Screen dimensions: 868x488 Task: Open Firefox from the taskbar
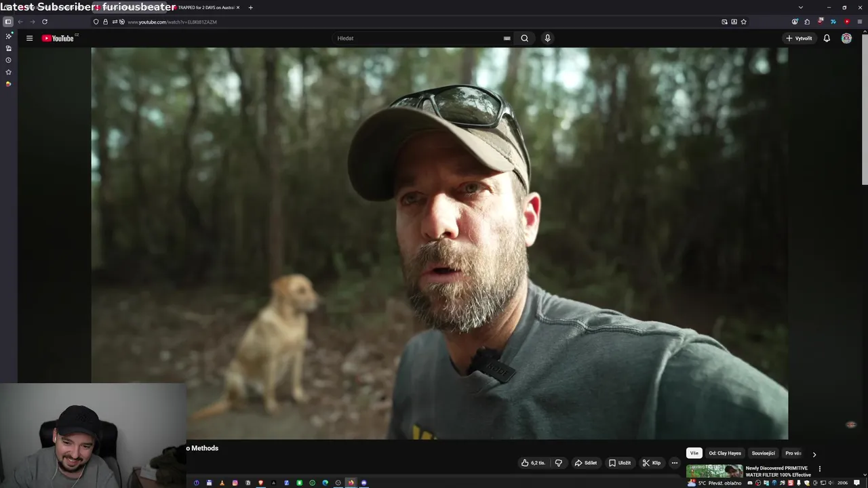coord(351,483)
